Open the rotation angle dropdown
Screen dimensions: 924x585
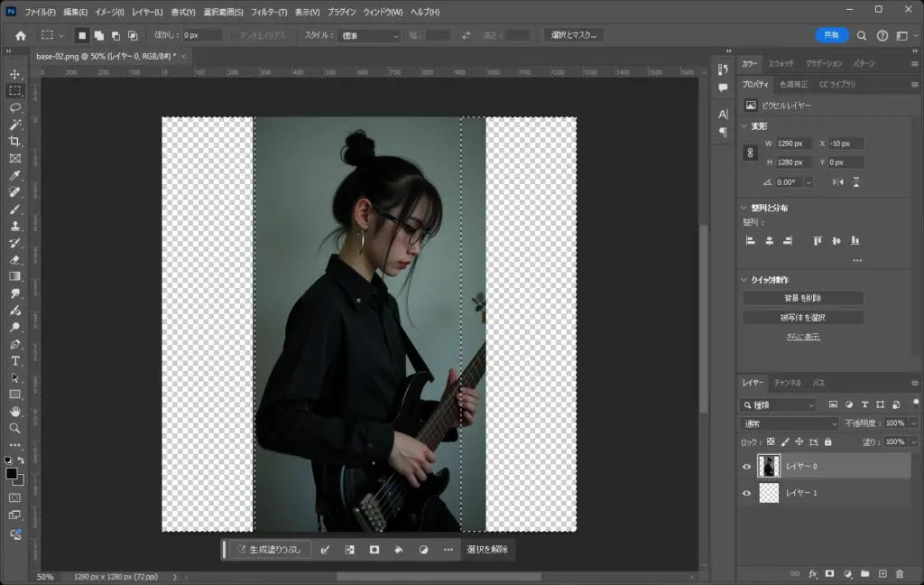point(808,182)
